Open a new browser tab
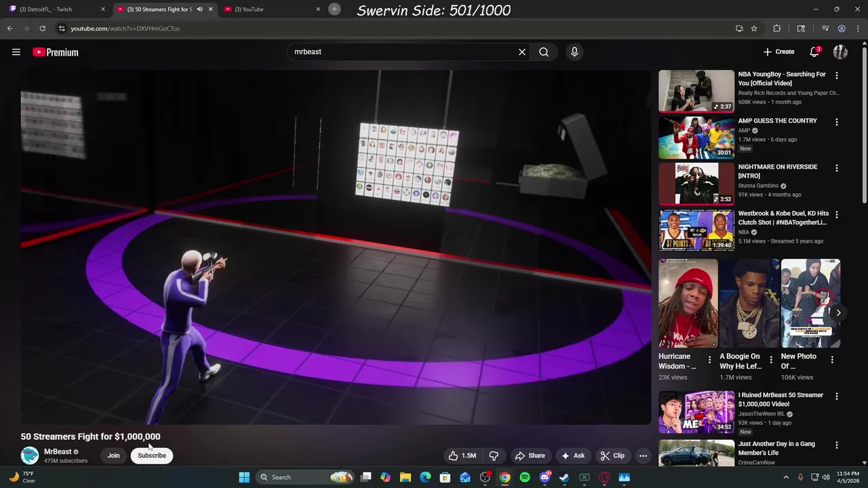This screenshot has width=868, height=488. click(x=334, y=9)
